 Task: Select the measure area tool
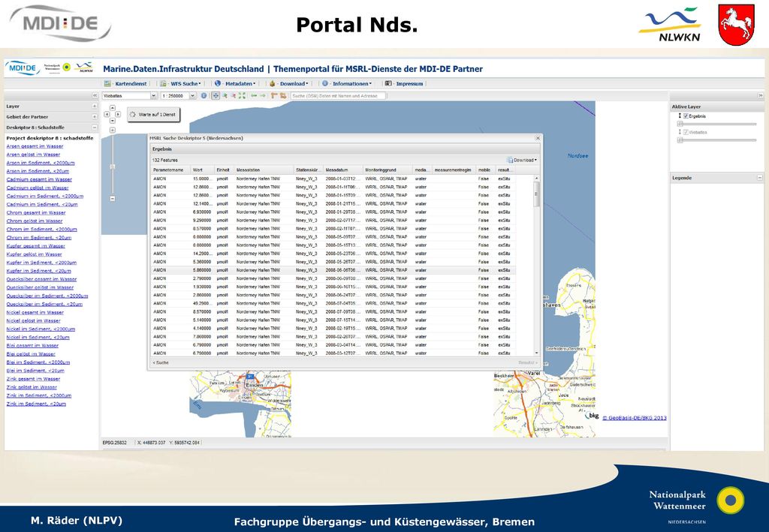pos(283,95)
